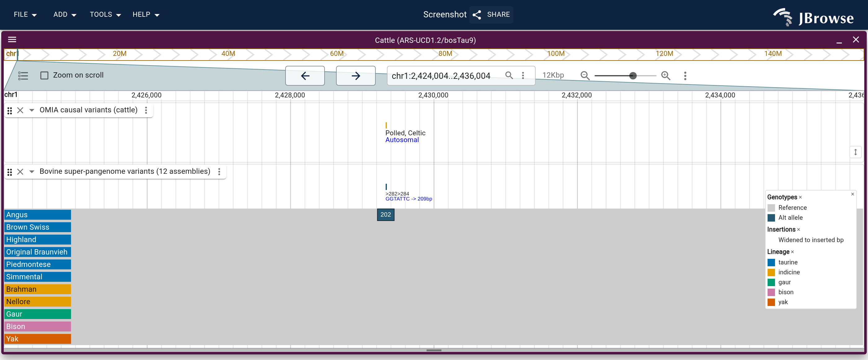Open the view hamburger menu

tap(12, 40)
